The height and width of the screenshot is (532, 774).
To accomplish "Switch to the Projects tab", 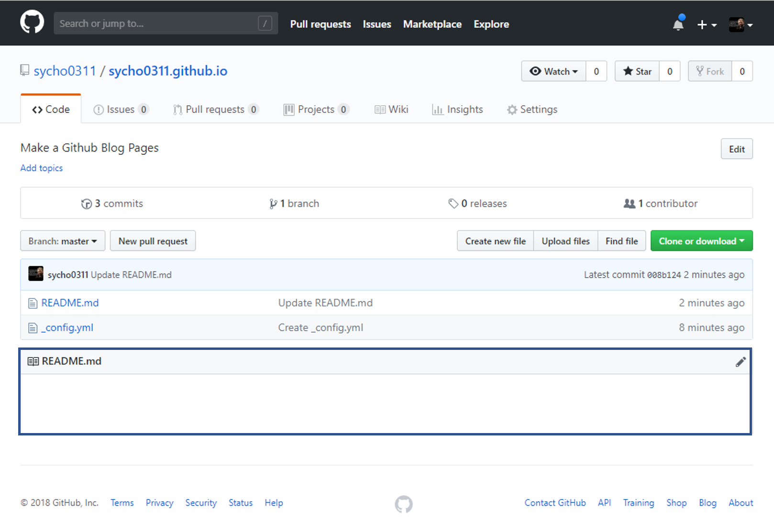I will pos(316,109).
